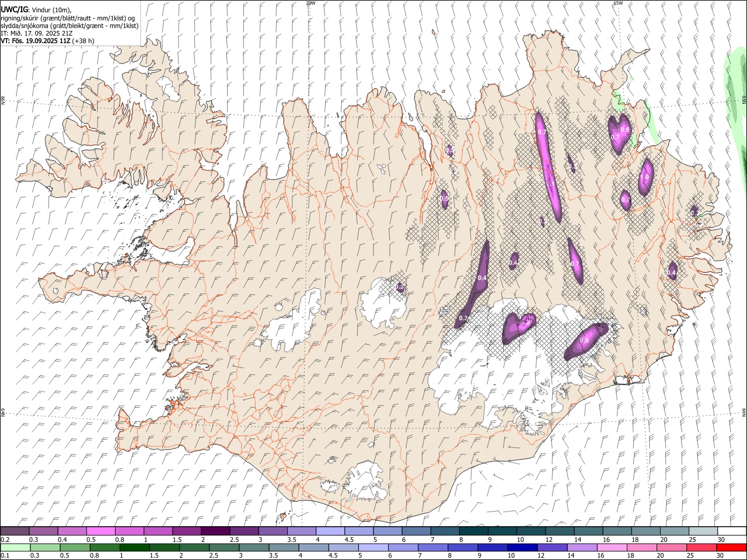Click bottom-row pink swatch between 18 and 20
Screen dimensions: 747x560
point(642,547)
